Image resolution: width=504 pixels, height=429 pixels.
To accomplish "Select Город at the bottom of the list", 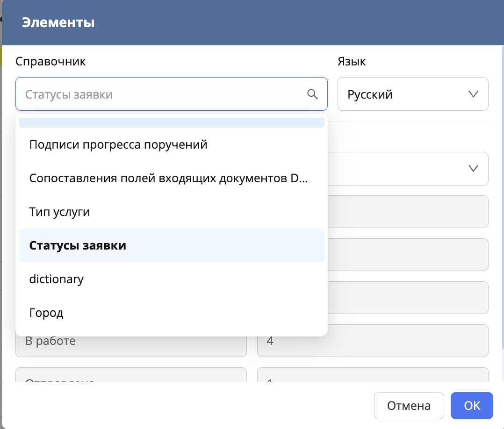I will [46, 313].
